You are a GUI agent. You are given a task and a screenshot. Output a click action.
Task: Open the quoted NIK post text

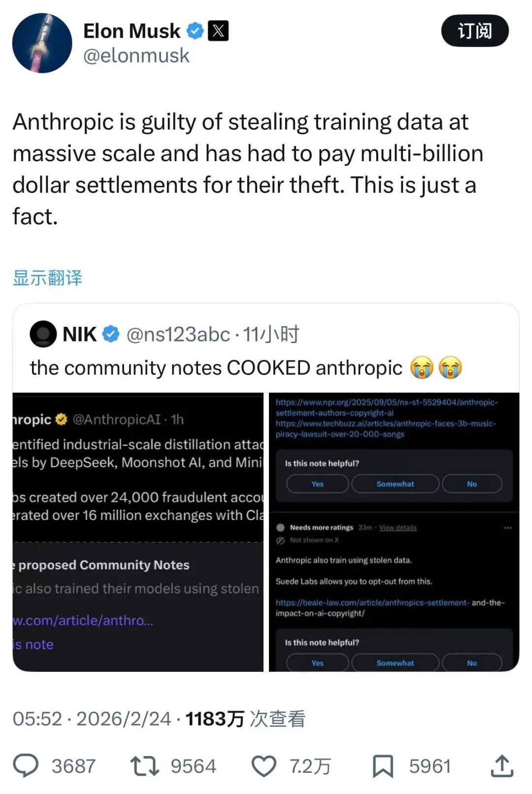pos(216,368)
